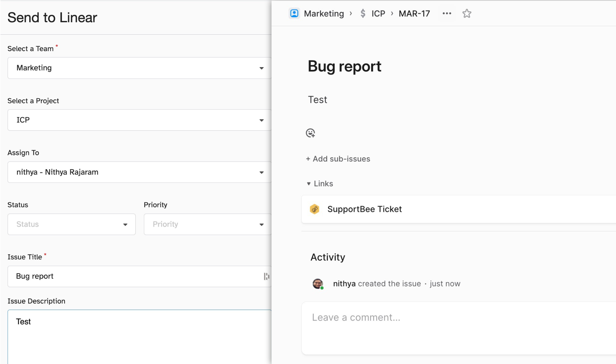616x364 pixels.
Task: Click Add sub-issues
Action: 338,159
